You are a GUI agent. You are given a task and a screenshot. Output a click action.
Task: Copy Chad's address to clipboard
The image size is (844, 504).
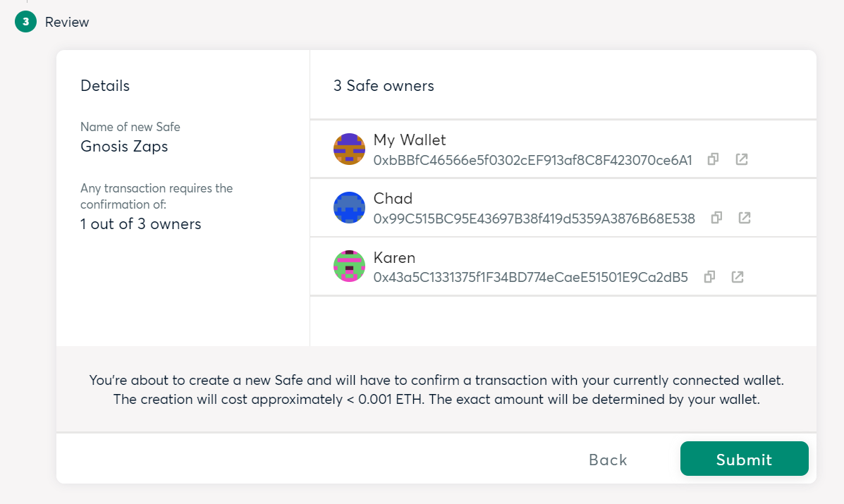[716, 218]
